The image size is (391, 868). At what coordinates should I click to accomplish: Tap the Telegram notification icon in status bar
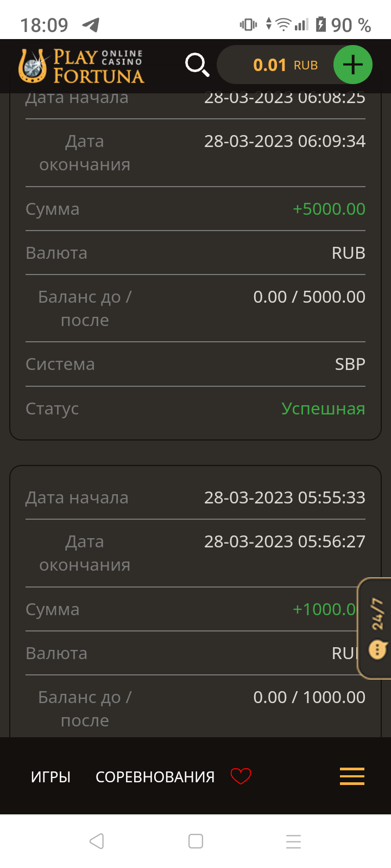91,24
